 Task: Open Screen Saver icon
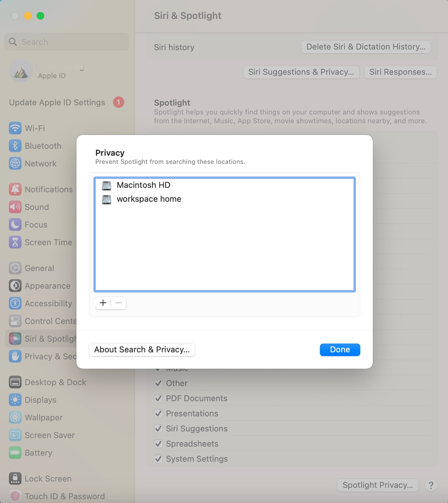point(15,435)
